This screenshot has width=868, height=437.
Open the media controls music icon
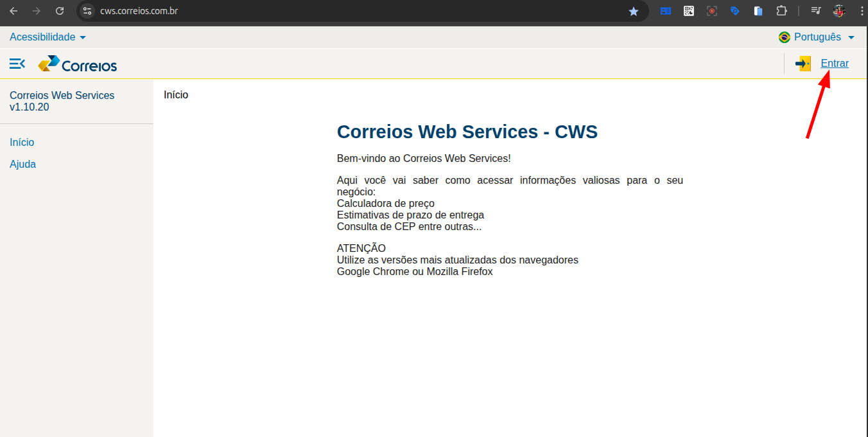coord(816,11)
